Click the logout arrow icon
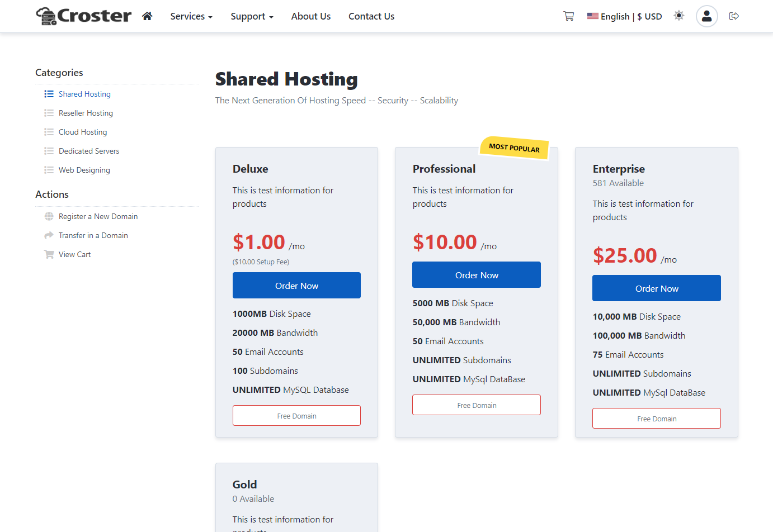 [x=734, y=16]
